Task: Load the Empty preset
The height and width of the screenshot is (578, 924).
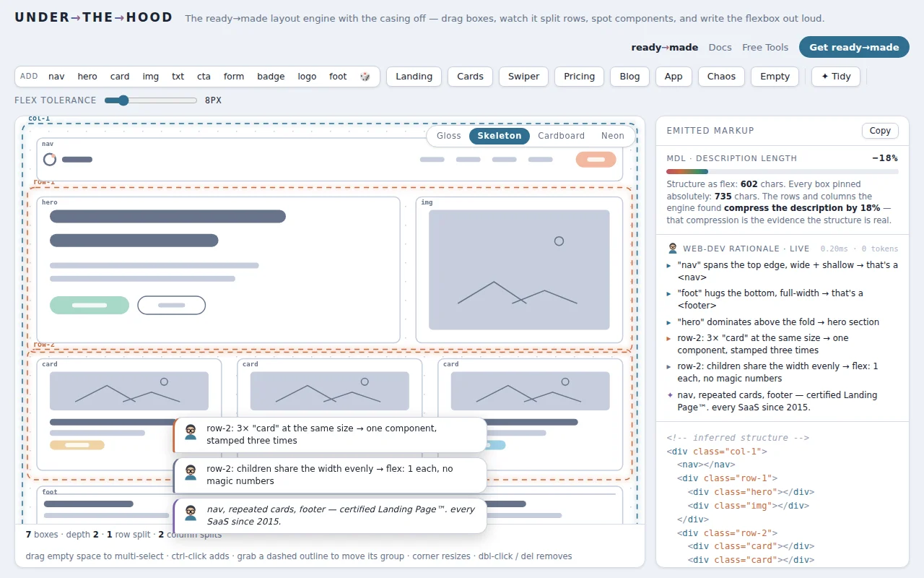Action: point(775,77)
